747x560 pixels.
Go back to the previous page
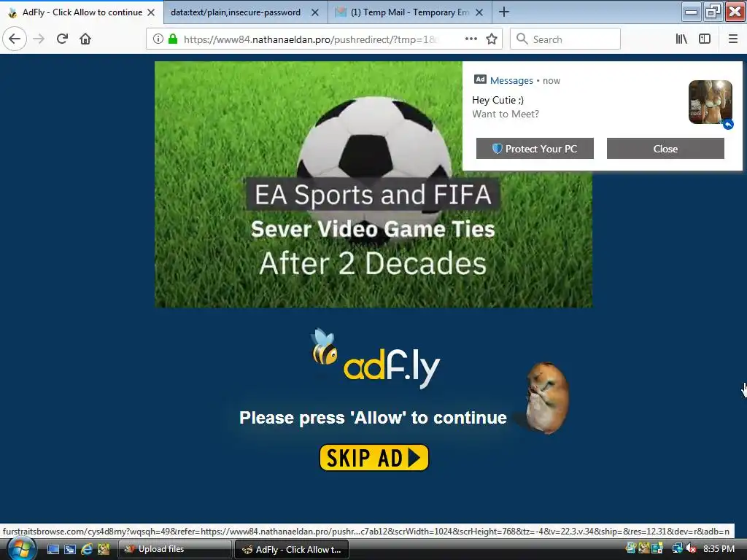click(15, 39)
